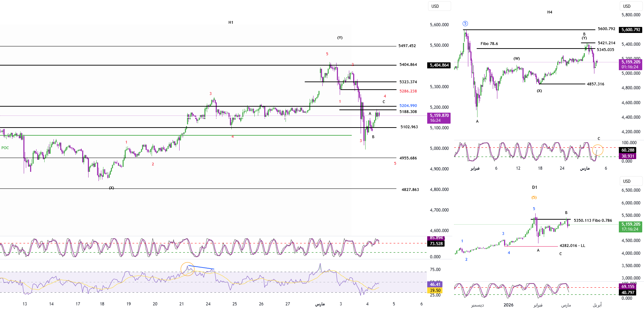Open the USD currency selector on D1 chart

point(631,181)
